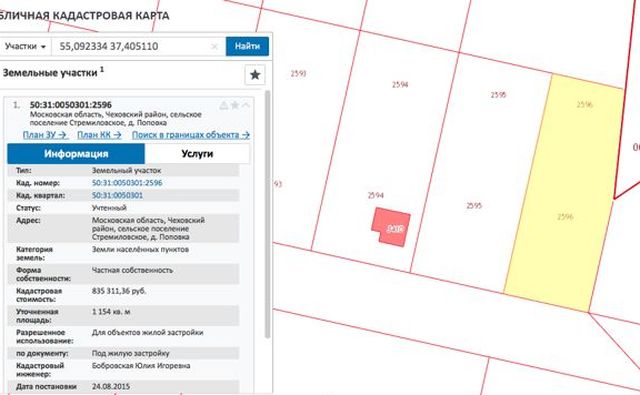The width and height of the screenshot is (640, 395).
Task: Click the Под жилую застройку value
Action: pos(131,353)
